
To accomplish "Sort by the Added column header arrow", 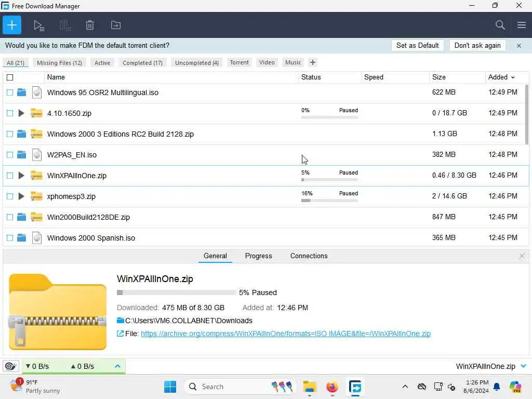I will [x=513, y=77].
